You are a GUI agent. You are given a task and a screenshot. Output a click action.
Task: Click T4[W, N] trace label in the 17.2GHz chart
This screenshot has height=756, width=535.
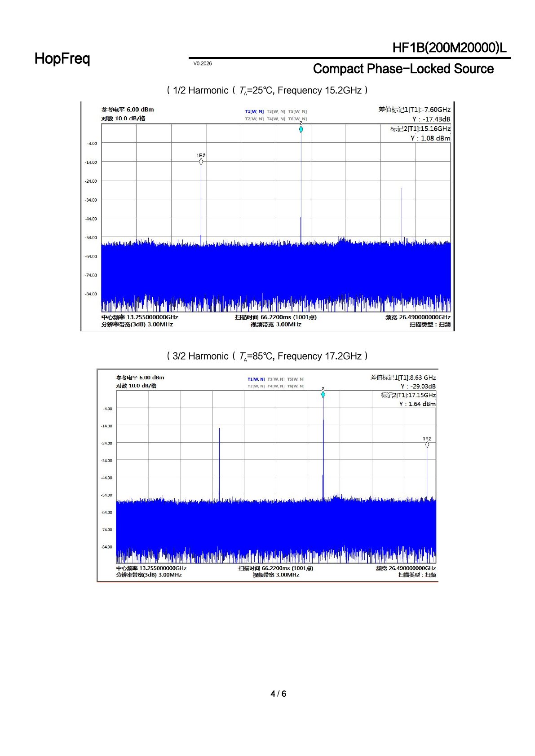[276, 386]
